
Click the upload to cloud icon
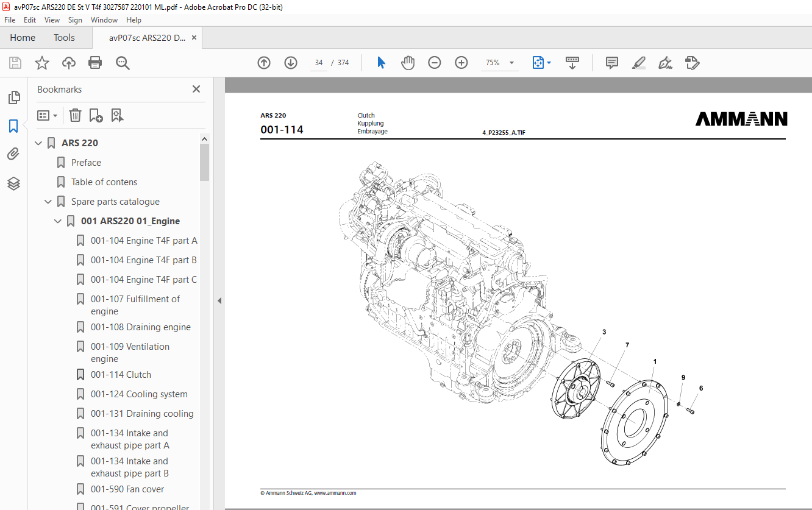(x=69, y=63)
